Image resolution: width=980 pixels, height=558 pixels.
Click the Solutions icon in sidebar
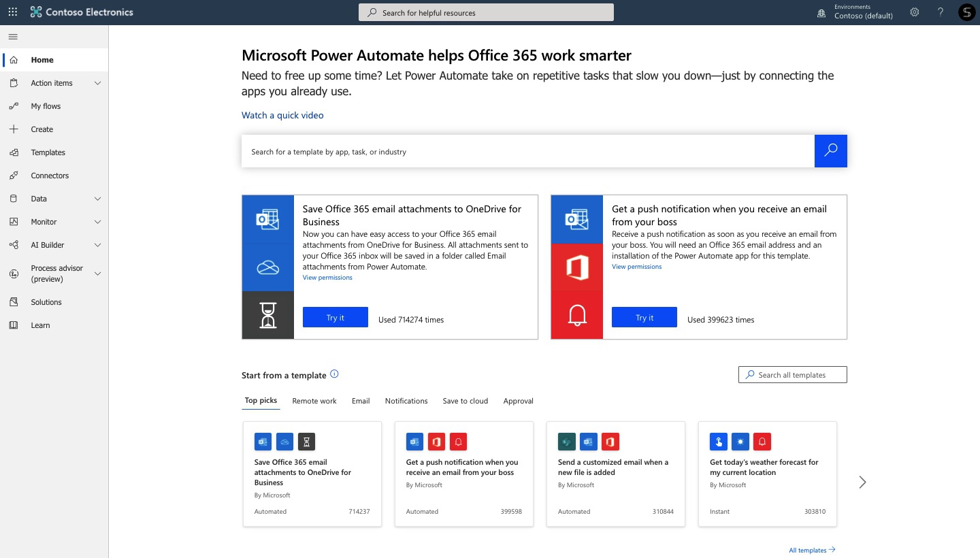14,302
